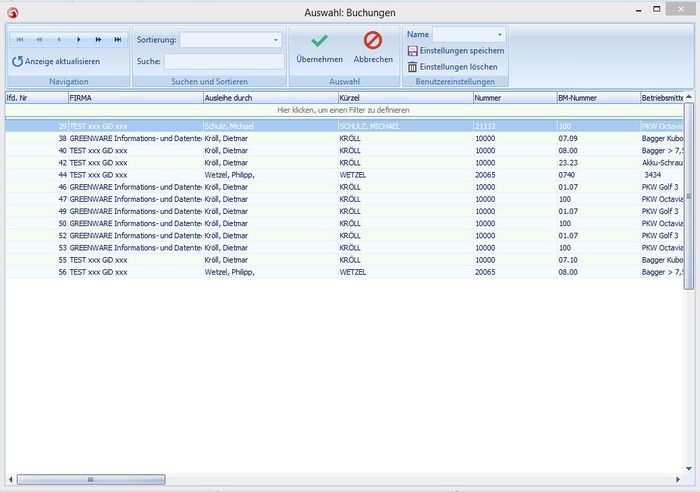Click Einstellungen speichern
Screen dimensions: 700x492
pyautogui.click(x=456, y=51)
